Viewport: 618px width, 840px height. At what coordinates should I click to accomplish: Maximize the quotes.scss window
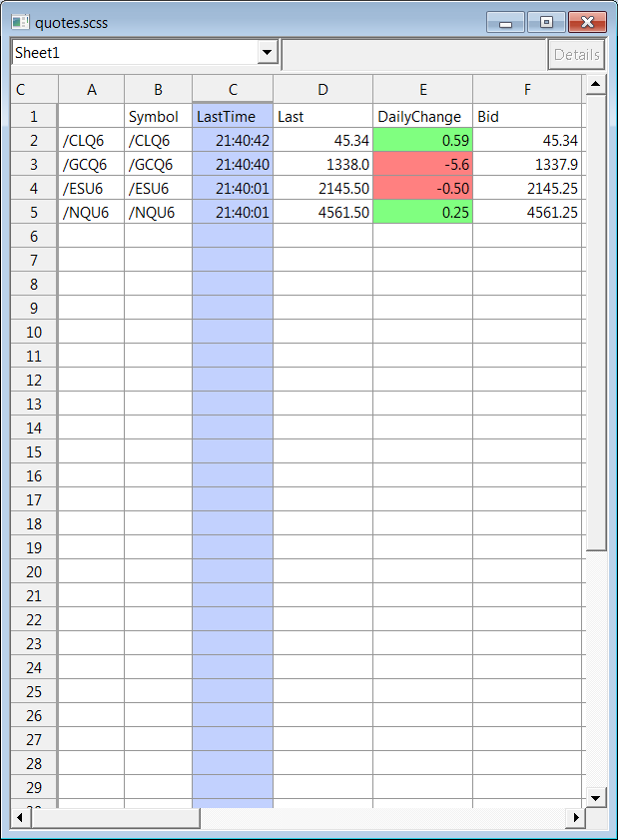point(546,21)
